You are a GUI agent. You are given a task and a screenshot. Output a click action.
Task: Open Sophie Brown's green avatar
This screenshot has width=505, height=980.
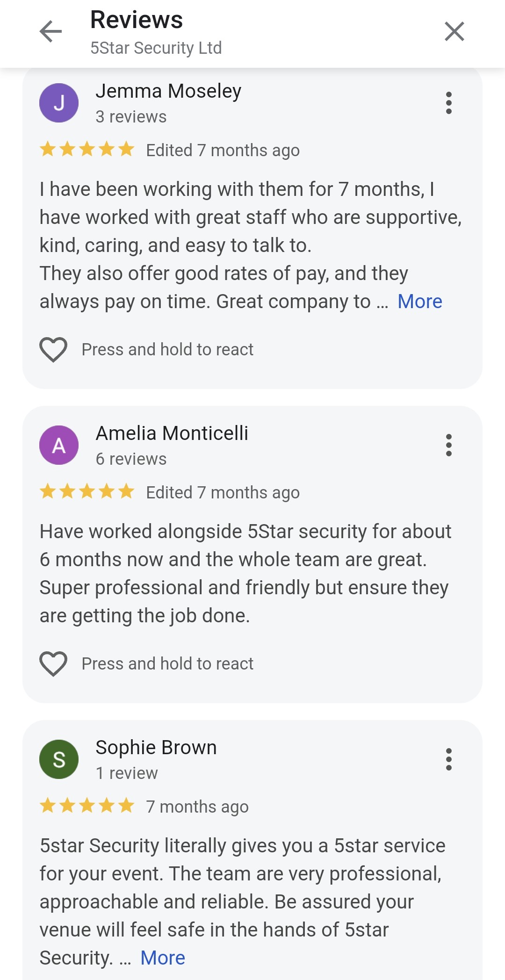[59, 759]
